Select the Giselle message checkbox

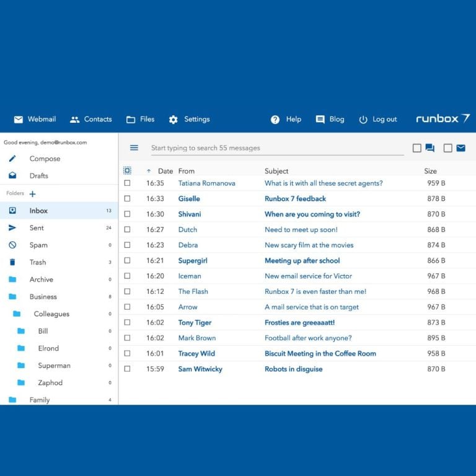pos(127,198)
